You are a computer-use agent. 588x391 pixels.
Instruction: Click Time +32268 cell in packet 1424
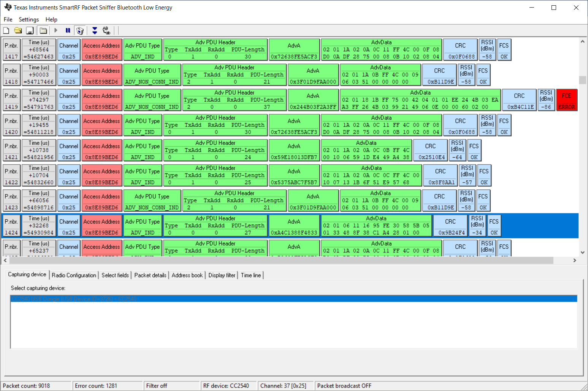click(39, 225)
